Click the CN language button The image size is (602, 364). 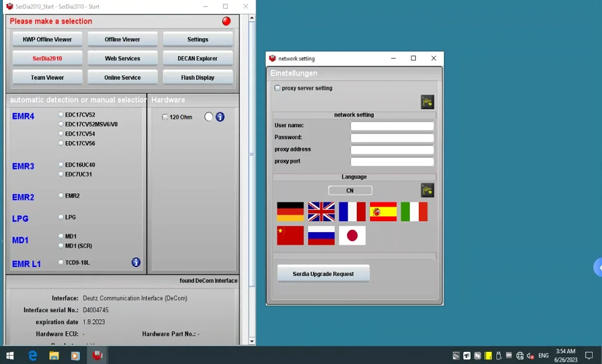[350, 191]
